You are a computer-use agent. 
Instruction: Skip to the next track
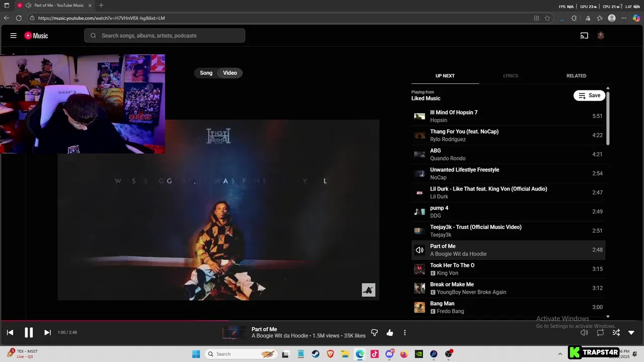coord(47,332)
